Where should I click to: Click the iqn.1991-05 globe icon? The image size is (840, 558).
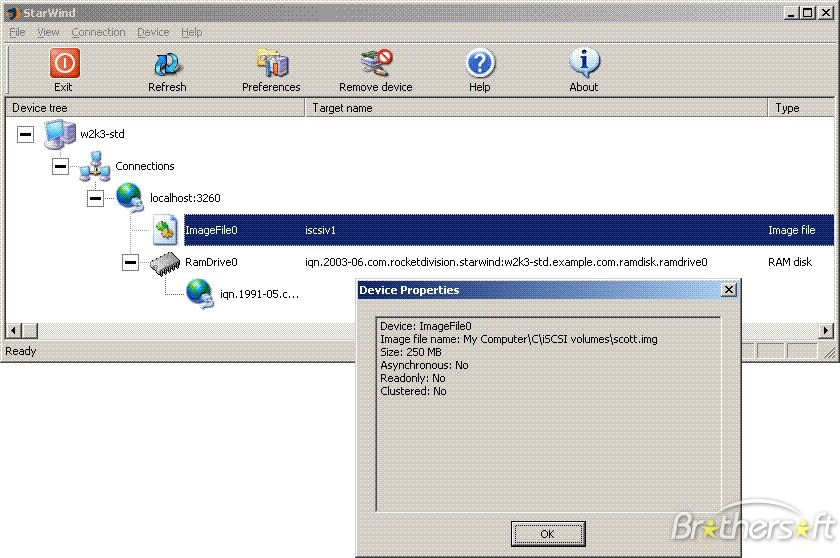coord(200,294)
